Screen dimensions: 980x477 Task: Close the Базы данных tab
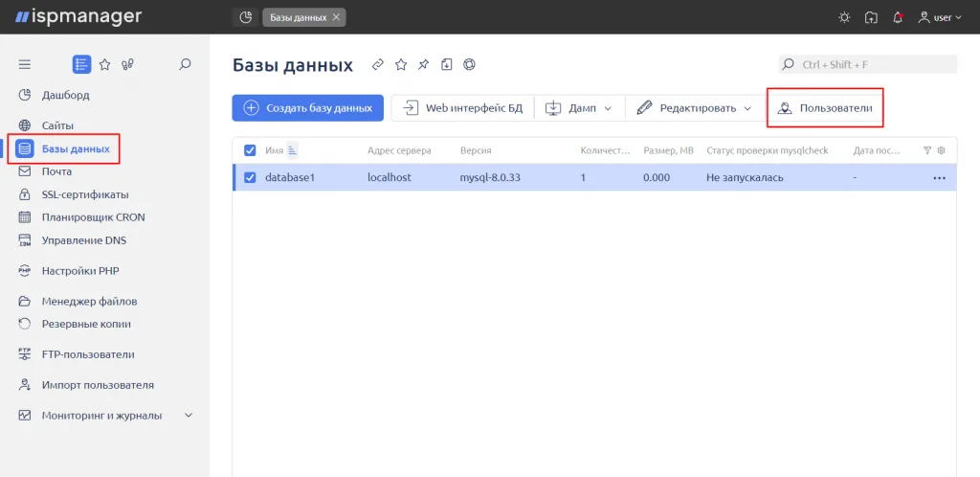coord(336,17)
